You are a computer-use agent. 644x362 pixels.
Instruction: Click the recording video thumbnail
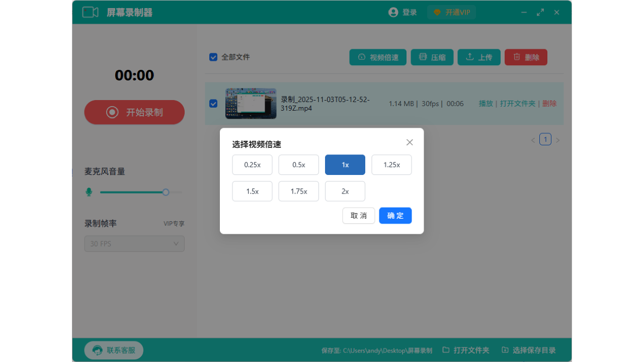tap(251, 103)
